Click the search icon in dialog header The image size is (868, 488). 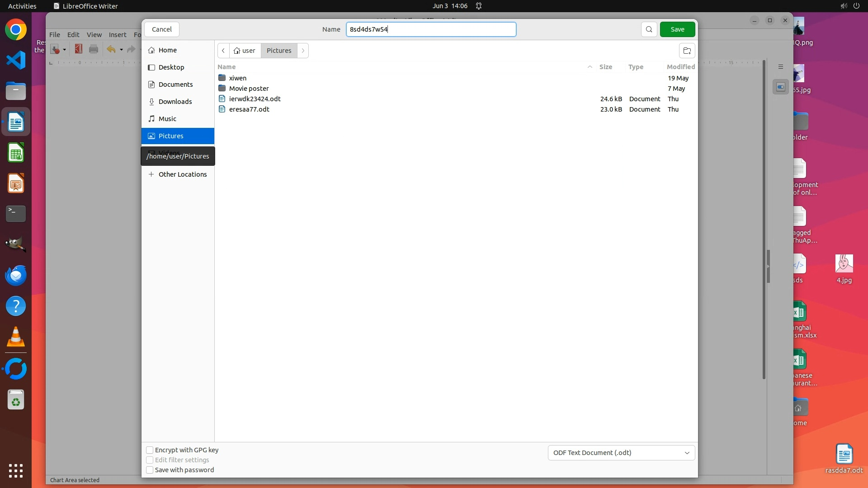(649, 29)
